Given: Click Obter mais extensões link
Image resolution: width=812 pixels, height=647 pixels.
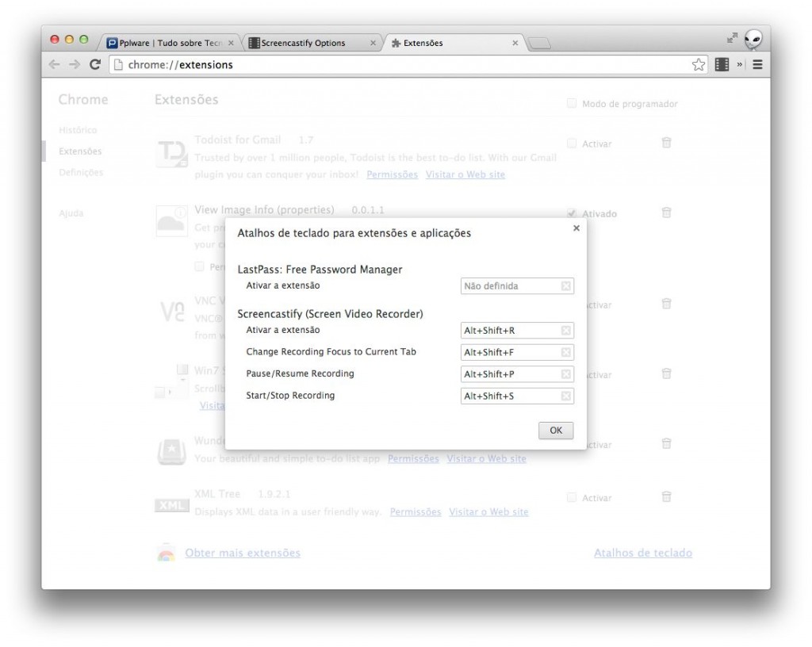Looking at the screenshot, I should pyautogui.click(x=243, y=553).
